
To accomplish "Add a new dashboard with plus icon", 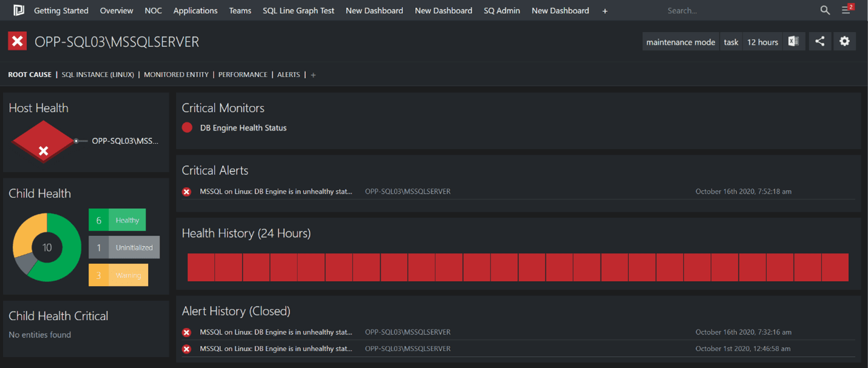I will [x=605, y=11].
